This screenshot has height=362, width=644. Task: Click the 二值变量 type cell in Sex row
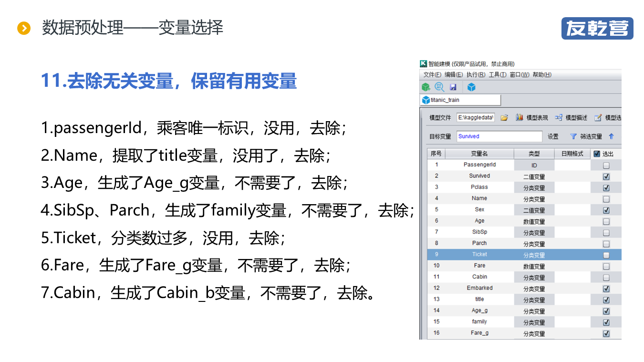tap(534, 210)
